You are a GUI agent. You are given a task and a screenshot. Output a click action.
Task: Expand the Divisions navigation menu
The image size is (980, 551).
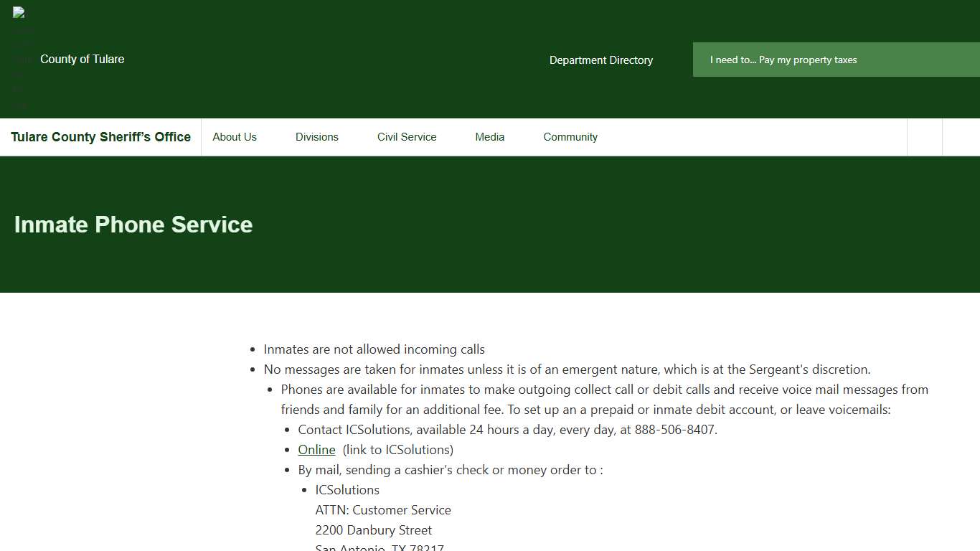pyautogui.click(x=316, y=136)
